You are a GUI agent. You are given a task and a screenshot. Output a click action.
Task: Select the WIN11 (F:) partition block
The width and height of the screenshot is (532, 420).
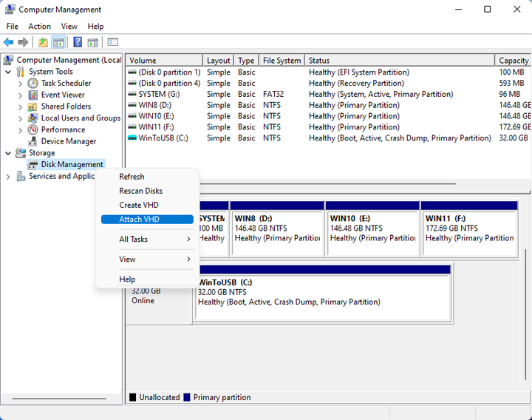pyautogui.click(x=469, y=228)
